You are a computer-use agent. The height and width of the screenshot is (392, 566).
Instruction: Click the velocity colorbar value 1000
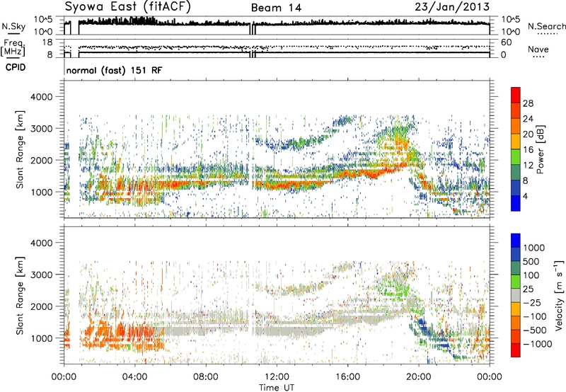click(534, 248)
